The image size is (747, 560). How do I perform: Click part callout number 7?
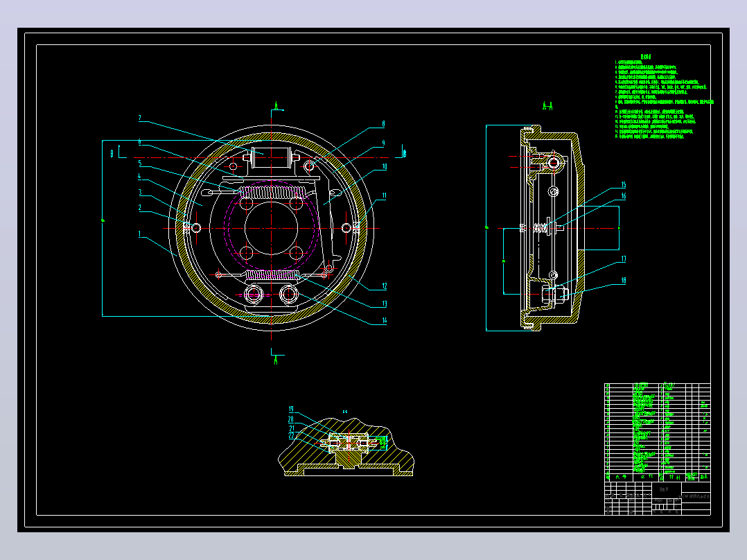point(139,119)
